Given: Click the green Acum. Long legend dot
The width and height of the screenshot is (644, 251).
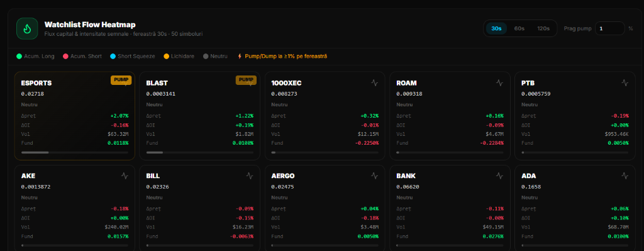Looking at the screenshot, I should pos(19,56).
